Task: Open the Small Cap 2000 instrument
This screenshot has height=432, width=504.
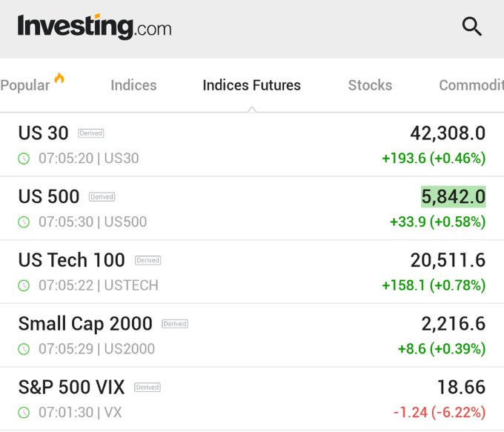Action: point(252,335)
